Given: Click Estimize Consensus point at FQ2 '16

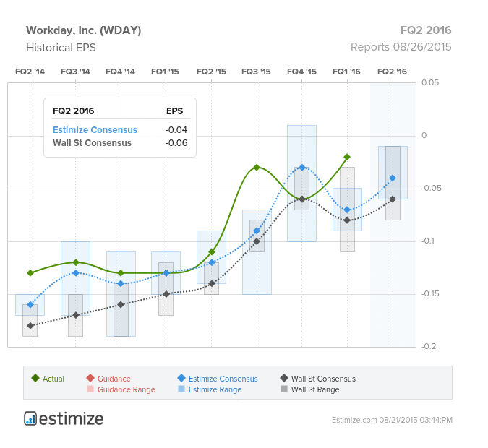Looking at the screenshot, I should coord(393,178).
